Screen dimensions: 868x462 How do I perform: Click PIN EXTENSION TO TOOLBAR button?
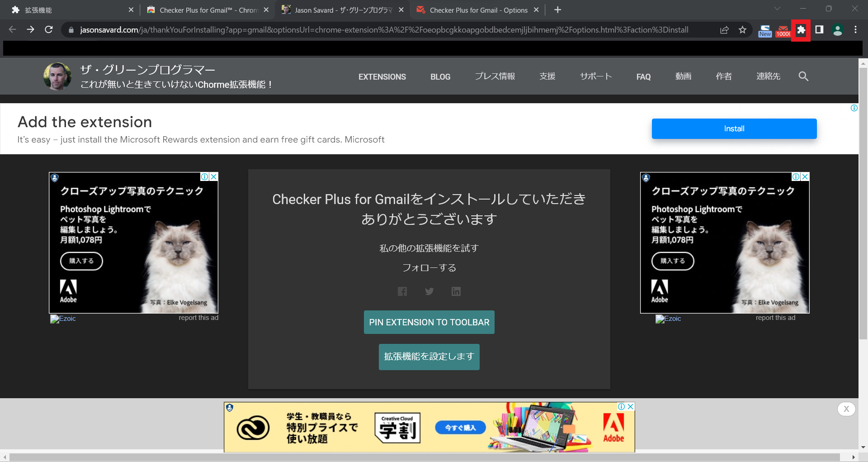tap(429, 322)
